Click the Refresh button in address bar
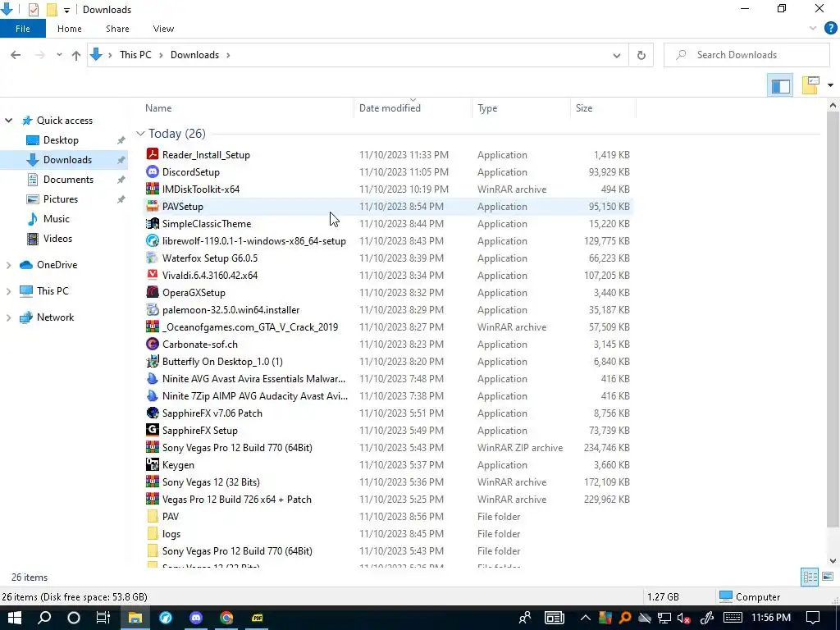 641,55
